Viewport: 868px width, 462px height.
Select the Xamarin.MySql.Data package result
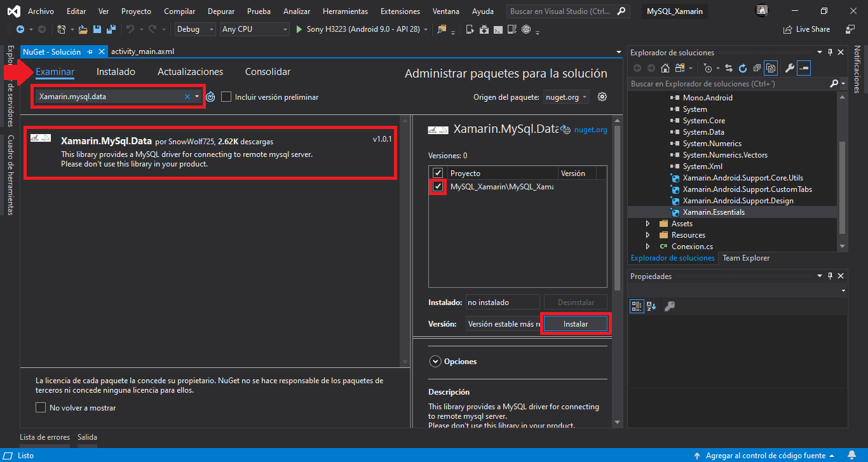(211, 153)
